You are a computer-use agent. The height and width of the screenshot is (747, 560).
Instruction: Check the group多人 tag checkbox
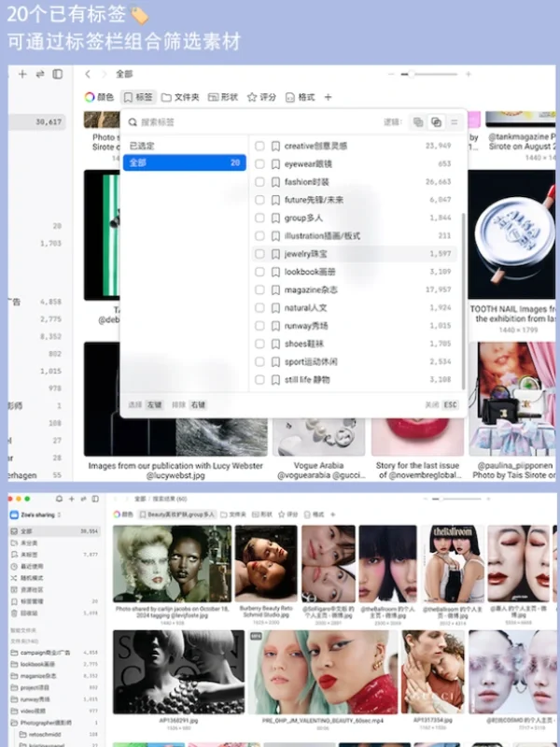coord(259,218)
